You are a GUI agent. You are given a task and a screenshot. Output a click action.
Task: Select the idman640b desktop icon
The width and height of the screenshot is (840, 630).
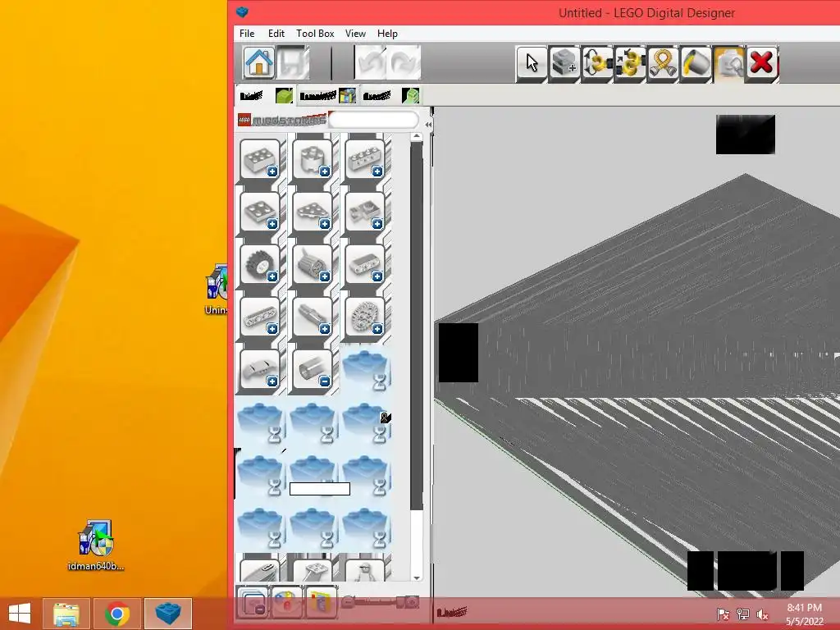pos(96,545)
